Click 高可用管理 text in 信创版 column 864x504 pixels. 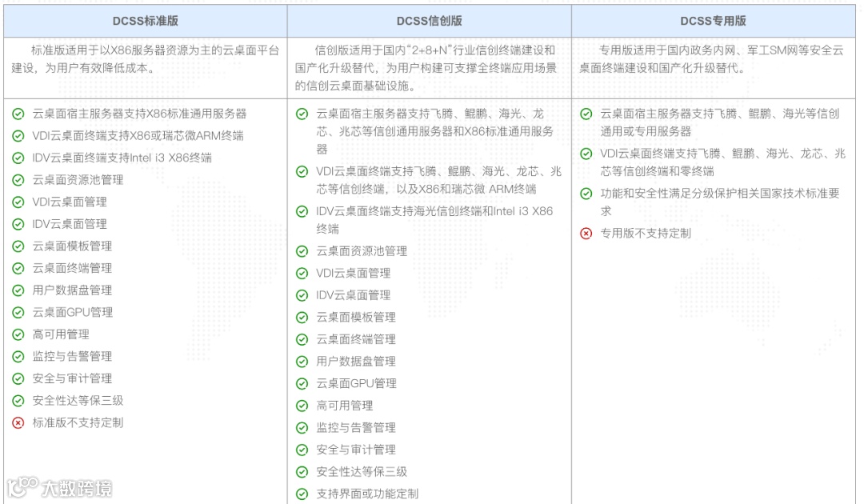click(x=345, y=406)
